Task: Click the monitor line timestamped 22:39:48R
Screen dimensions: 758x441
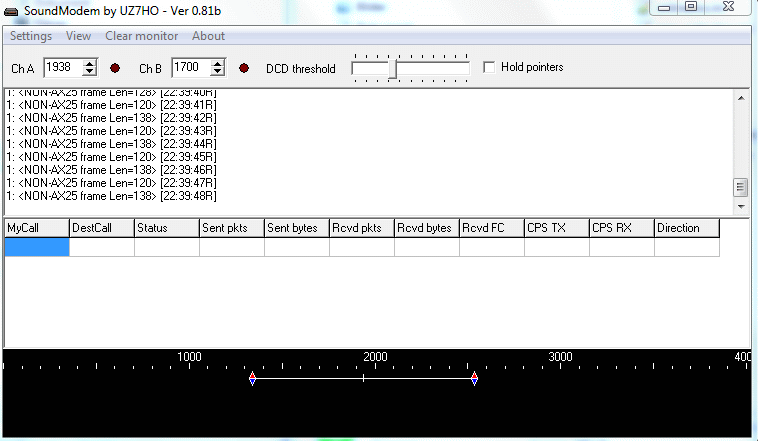Action: (x=111, y=196)
